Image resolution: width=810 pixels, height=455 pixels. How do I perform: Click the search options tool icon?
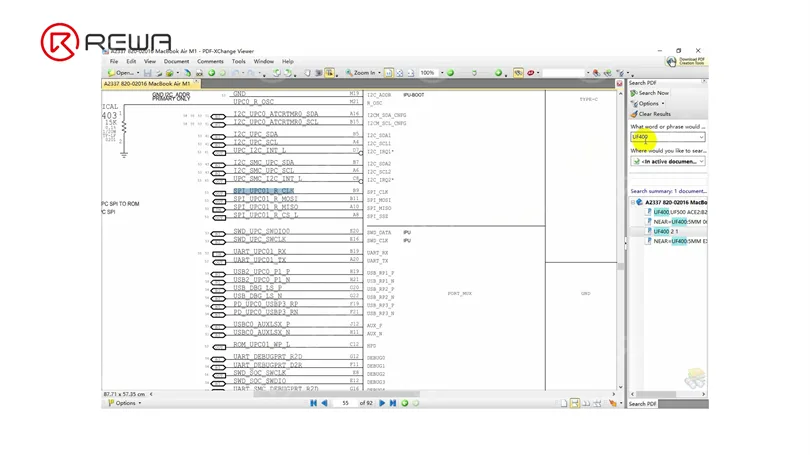(620, 73)
